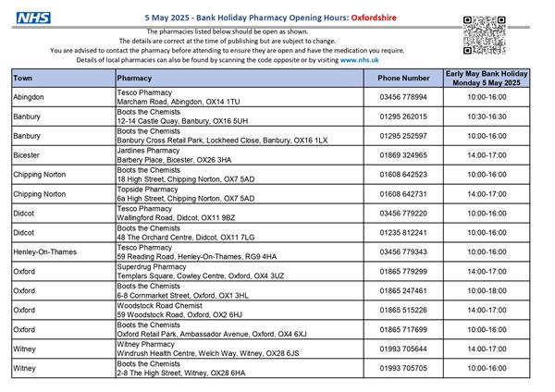The width and height of the screenshot is (555, 392).
Task: Click phone number 01295 262015
Action: tap(403, 116)
